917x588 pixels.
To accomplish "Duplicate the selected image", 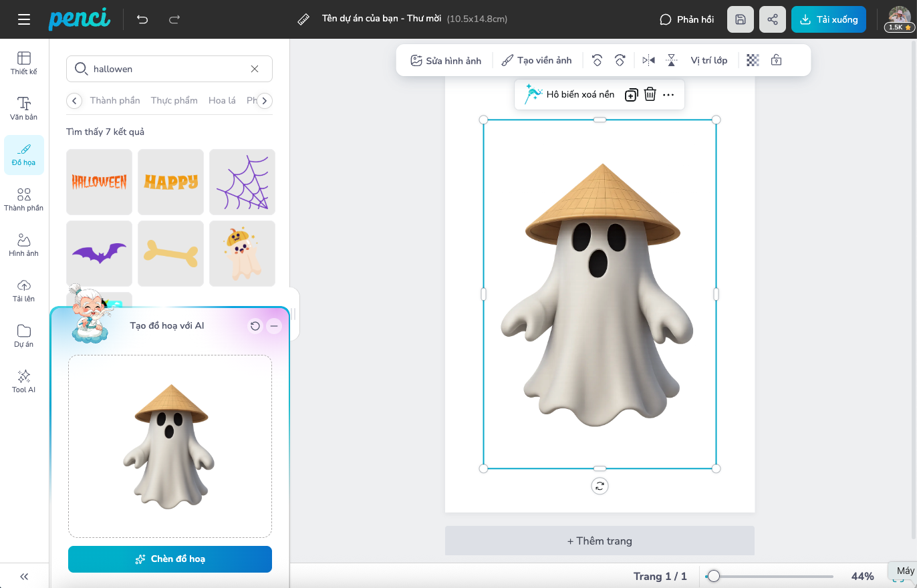I will coord(631,95).
